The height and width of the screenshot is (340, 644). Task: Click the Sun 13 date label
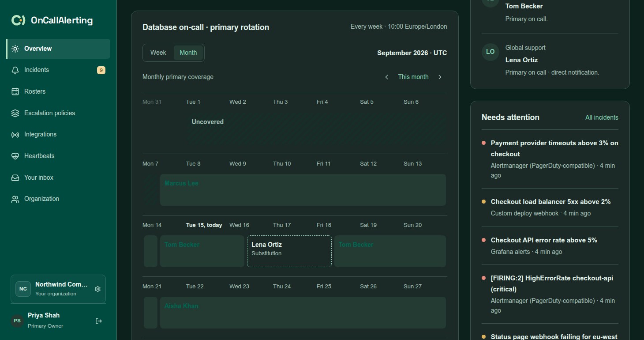tap(412, 164)
